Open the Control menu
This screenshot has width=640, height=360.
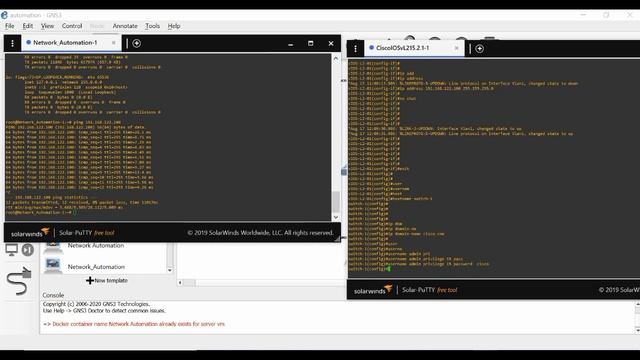pyautogui.click(x=72, y=26)
